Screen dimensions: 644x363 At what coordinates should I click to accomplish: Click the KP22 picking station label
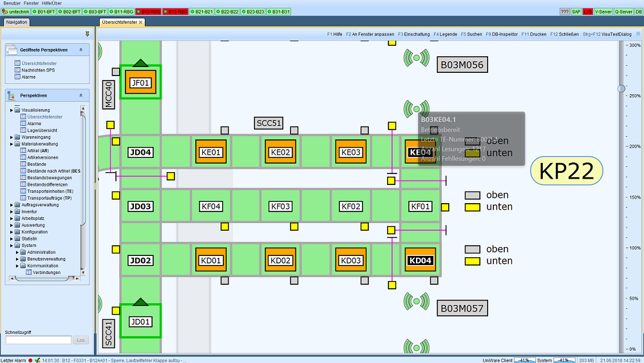[567, 171]
